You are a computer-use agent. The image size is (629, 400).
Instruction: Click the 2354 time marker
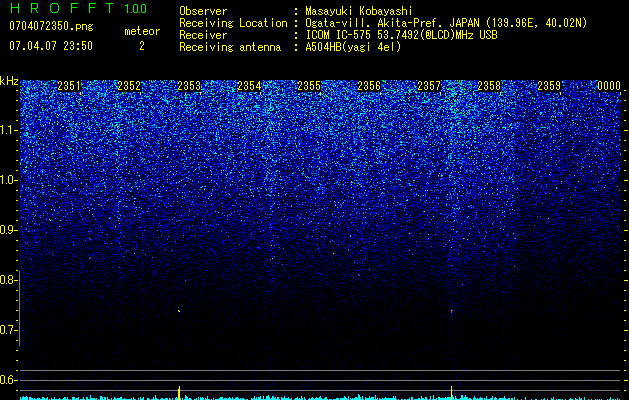pyautogui.click(x=249, y=86)
